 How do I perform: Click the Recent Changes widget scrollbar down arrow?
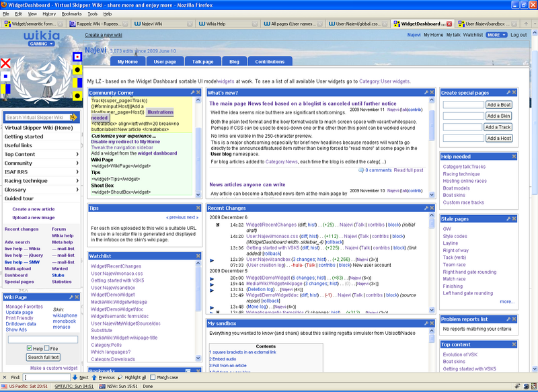(x=432, y=310)
